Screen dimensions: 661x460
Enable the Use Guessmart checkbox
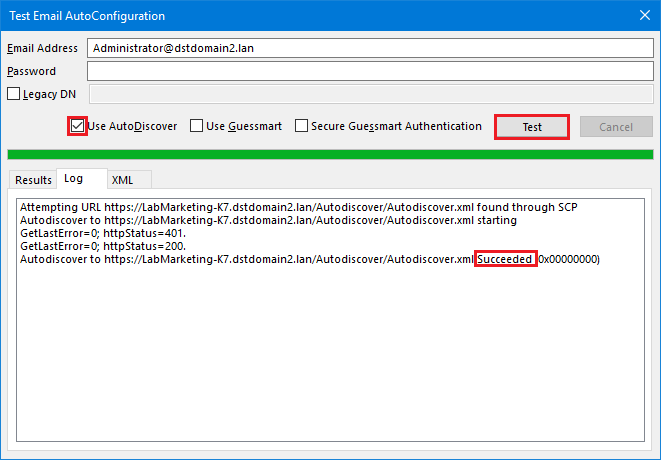[196, 126]
